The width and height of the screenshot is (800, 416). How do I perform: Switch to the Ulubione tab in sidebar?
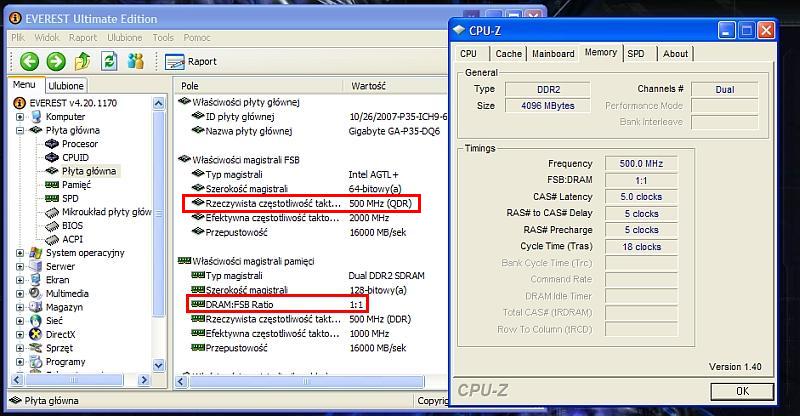tap(66, 86)
